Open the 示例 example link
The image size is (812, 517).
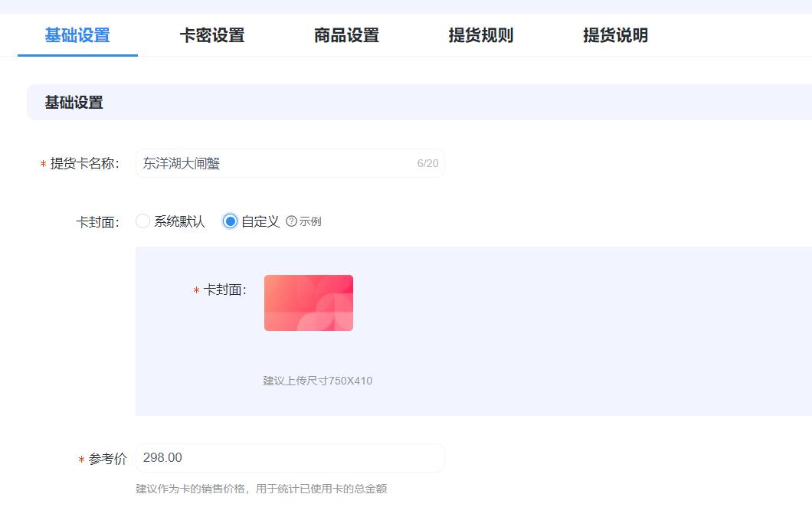click(310, 222)
